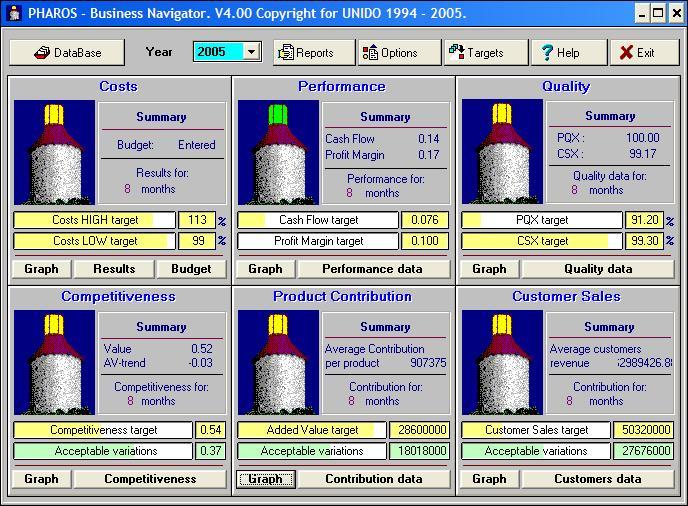Click the PQX target value 91.20

coord(644,220)
